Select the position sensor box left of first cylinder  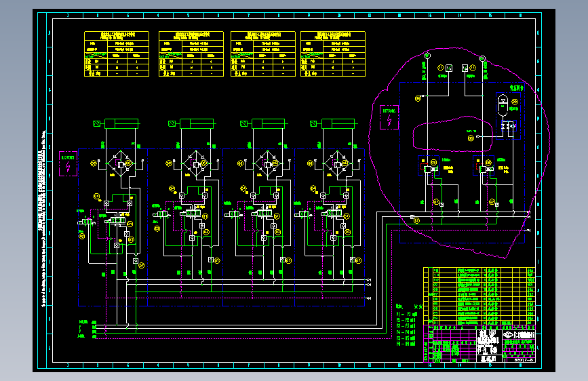96,123
